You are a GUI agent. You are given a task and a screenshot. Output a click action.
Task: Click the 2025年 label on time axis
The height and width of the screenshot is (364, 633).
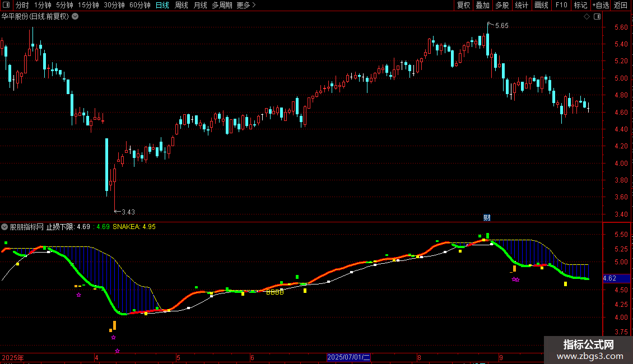point(13,357)
